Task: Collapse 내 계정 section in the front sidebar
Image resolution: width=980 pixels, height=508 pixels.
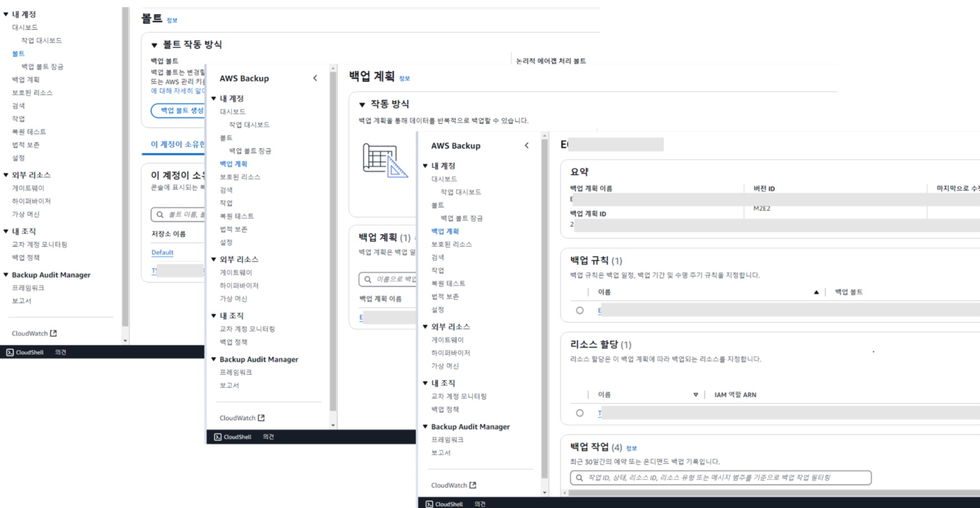Action: [425, 166]
